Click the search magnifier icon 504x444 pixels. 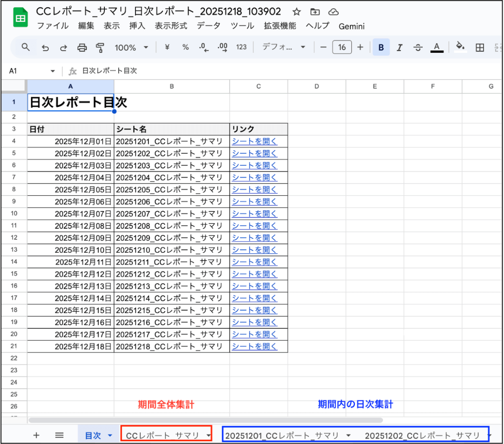coord(25,47)
